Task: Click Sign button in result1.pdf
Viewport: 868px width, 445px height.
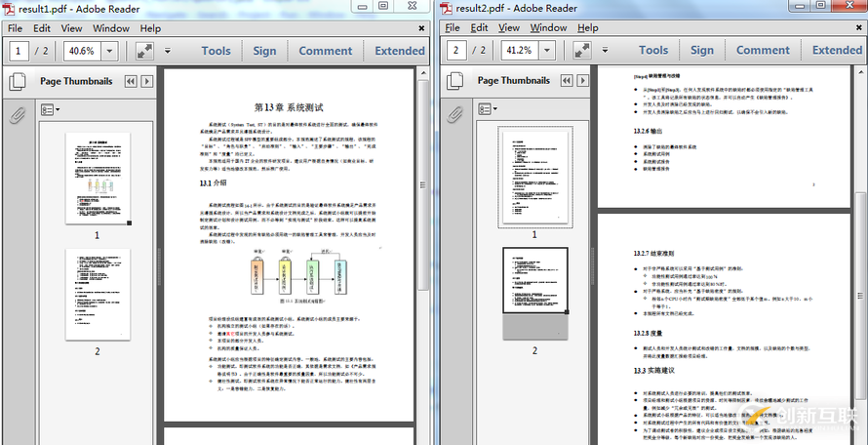Action: (x=264, y=51)
